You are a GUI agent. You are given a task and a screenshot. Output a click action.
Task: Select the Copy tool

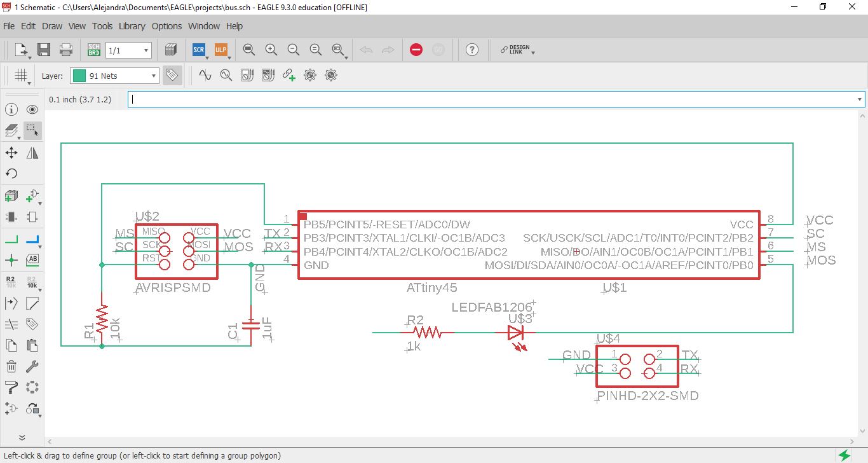(11, 345)
